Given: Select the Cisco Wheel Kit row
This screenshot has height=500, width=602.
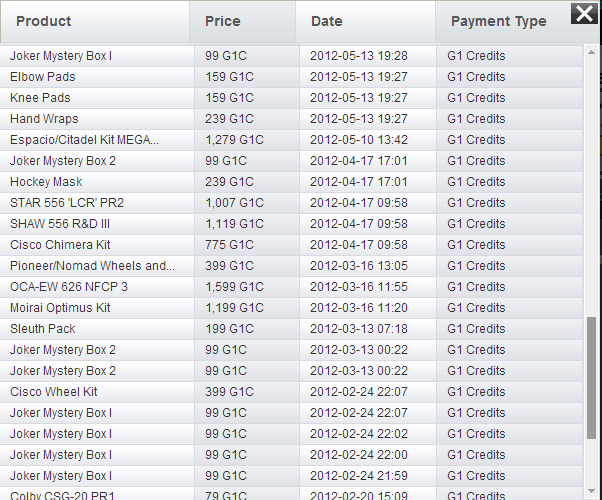Looking at the screenshot, I should 54,392.
